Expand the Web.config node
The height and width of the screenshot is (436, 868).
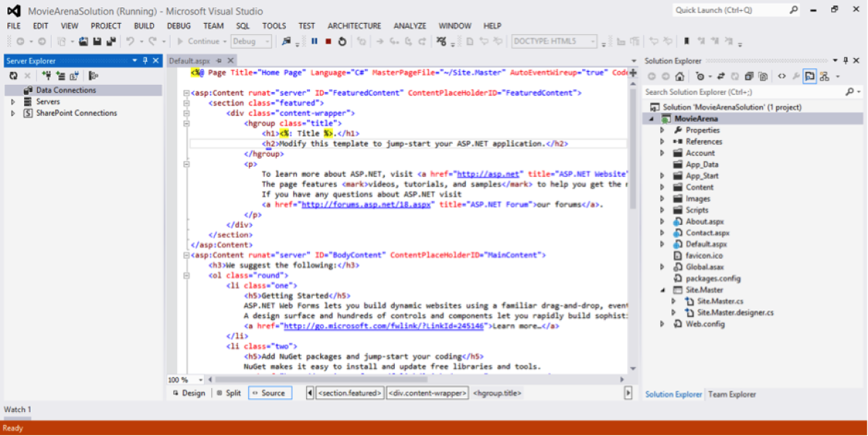click(662, 324)
